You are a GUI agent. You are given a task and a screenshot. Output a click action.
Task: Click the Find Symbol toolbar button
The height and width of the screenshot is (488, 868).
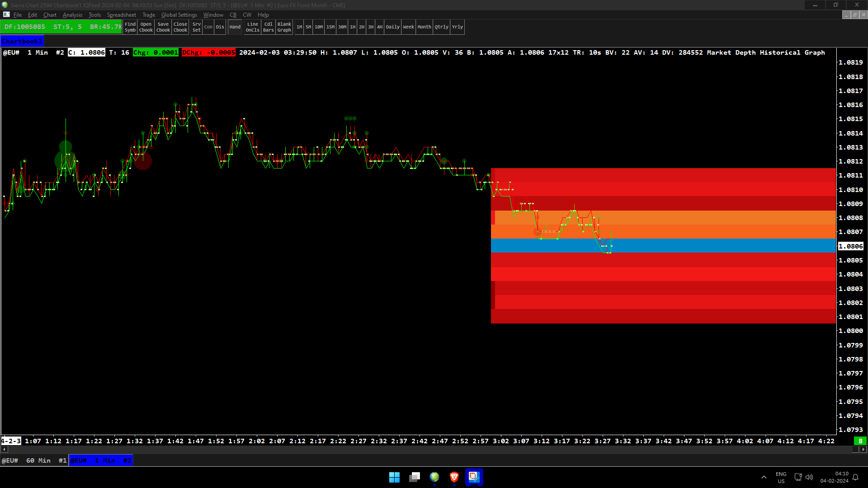click(130, 27)
